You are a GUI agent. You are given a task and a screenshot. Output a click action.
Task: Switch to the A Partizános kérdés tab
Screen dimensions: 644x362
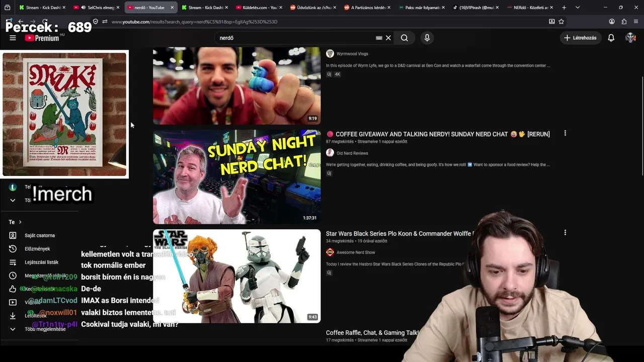point(367,8)
